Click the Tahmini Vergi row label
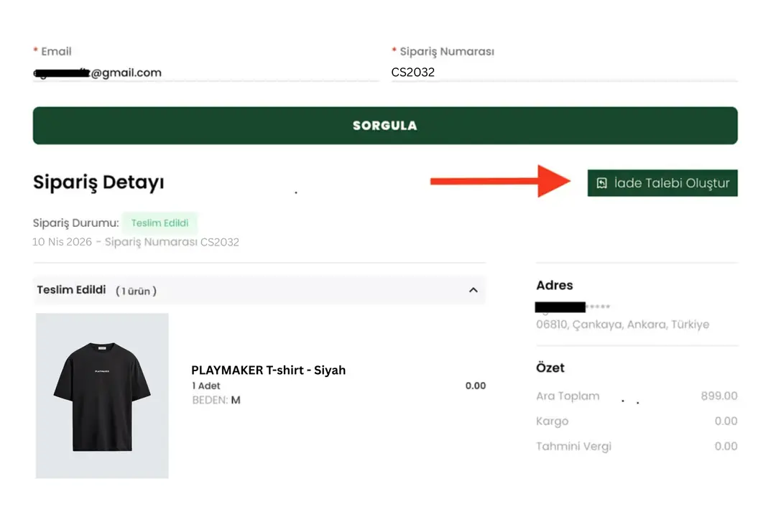Viewport: 776px width, 532px height. pyautogui.click(x=573, y=447)
